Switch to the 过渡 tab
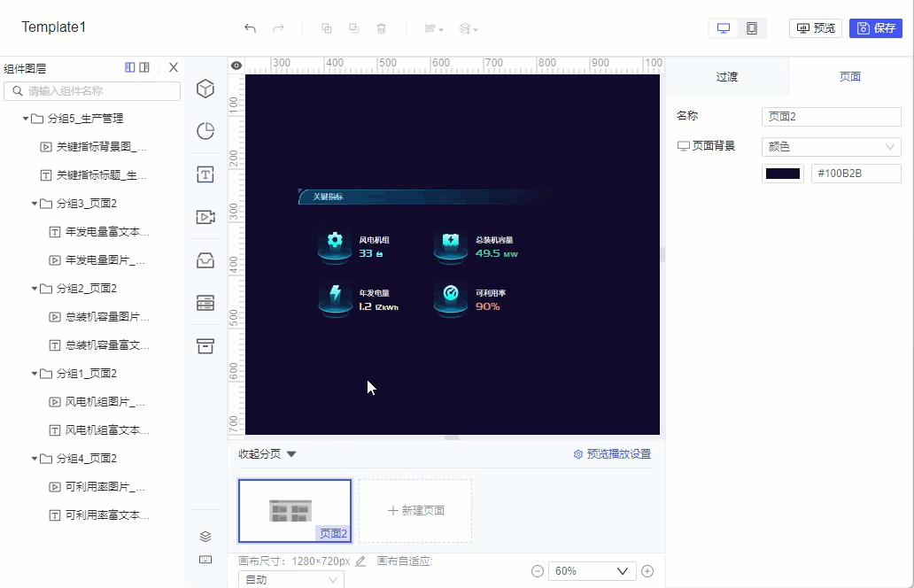 [x=726, y=76]
